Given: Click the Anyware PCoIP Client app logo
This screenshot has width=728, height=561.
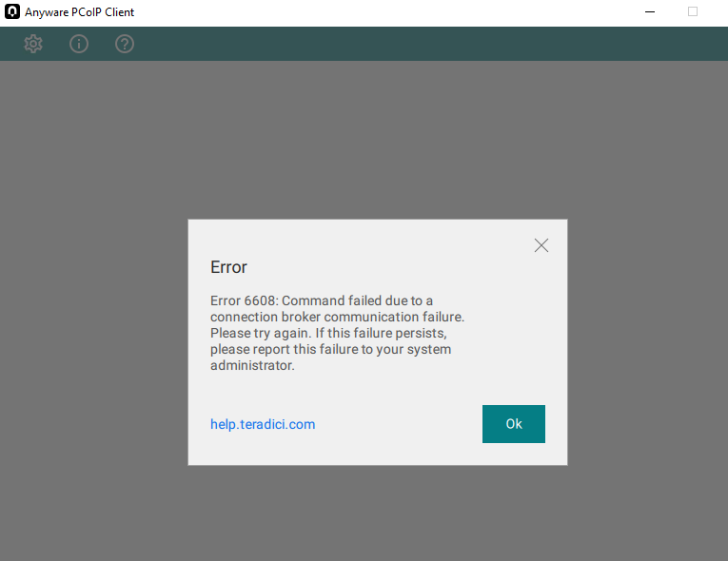Looking at the screenshot, I should pos(12,11).
